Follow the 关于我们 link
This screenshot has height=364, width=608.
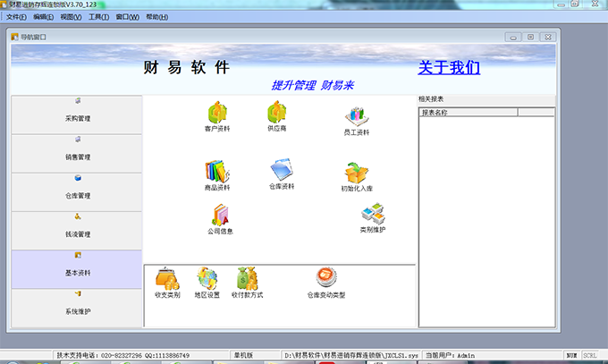coord(449,68)
